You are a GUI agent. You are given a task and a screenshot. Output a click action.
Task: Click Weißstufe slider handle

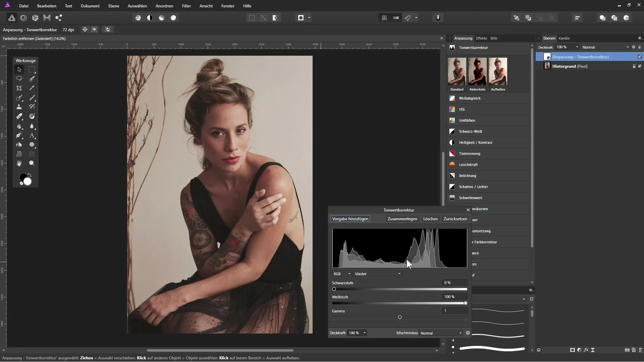pyautogui.click(x=465, y=303)
